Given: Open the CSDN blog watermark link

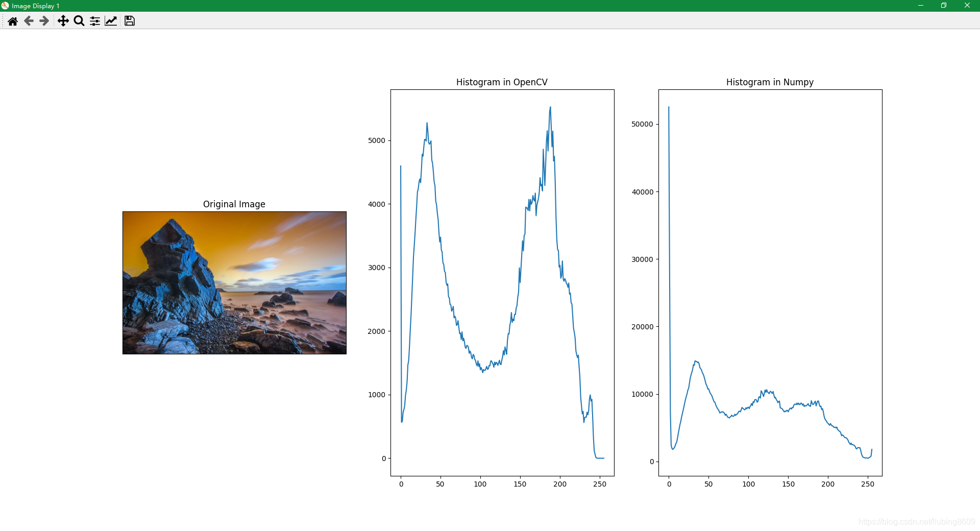Looking at the screenshot, I should (x=914, y=522).
